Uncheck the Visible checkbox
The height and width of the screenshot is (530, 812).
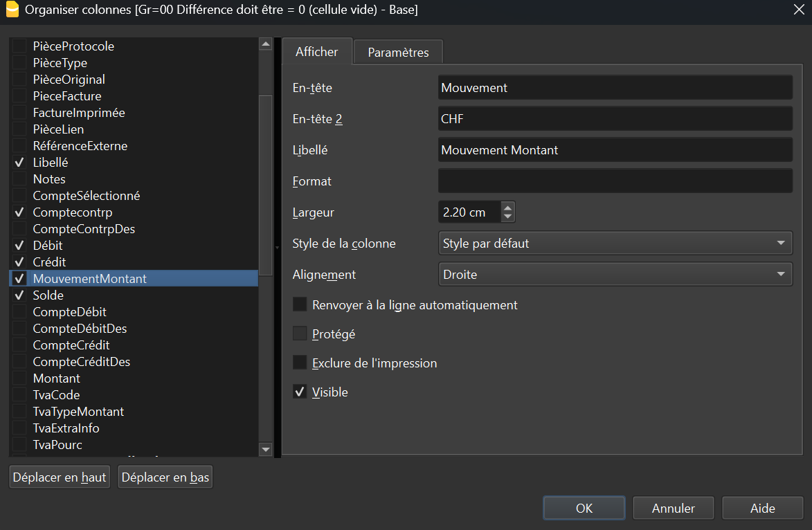point(300,392)
